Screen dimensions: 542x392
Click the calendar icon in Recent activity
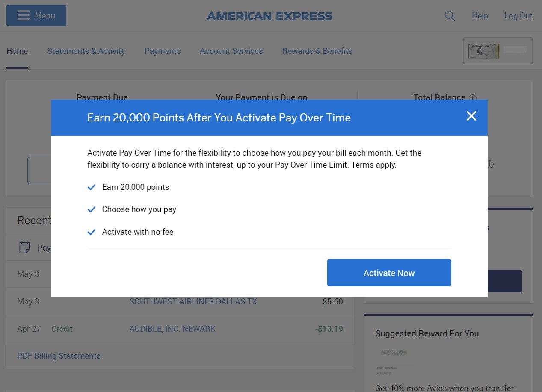tap(24, 247)
